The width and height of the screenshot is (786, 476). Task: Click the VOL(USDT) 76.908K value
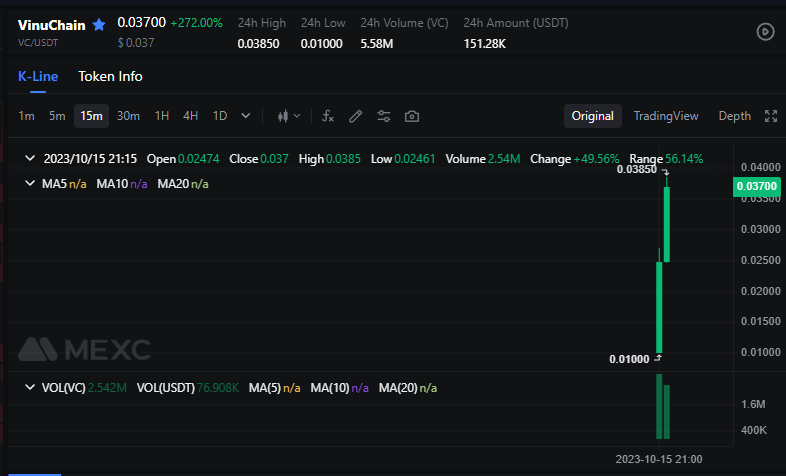[187, 388]
